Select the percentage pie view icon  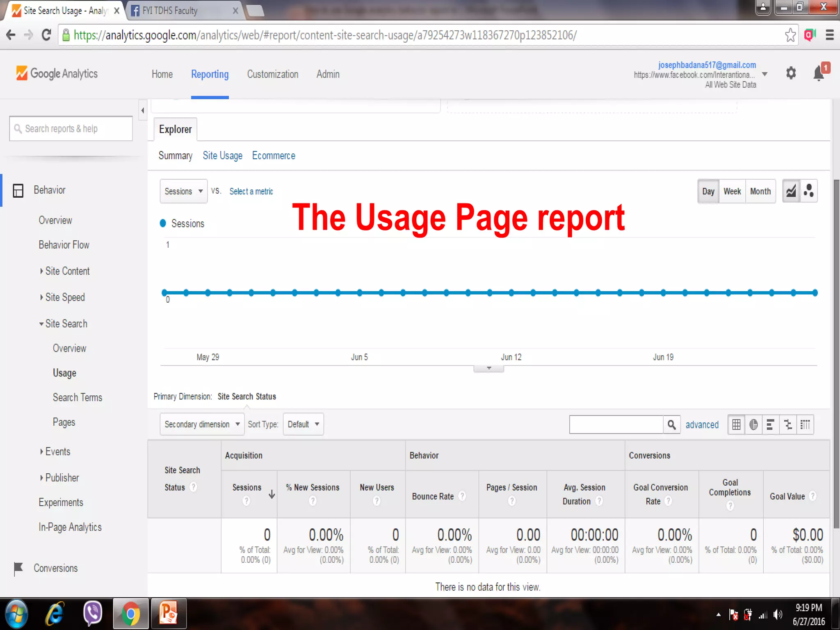tap(753, 425)
